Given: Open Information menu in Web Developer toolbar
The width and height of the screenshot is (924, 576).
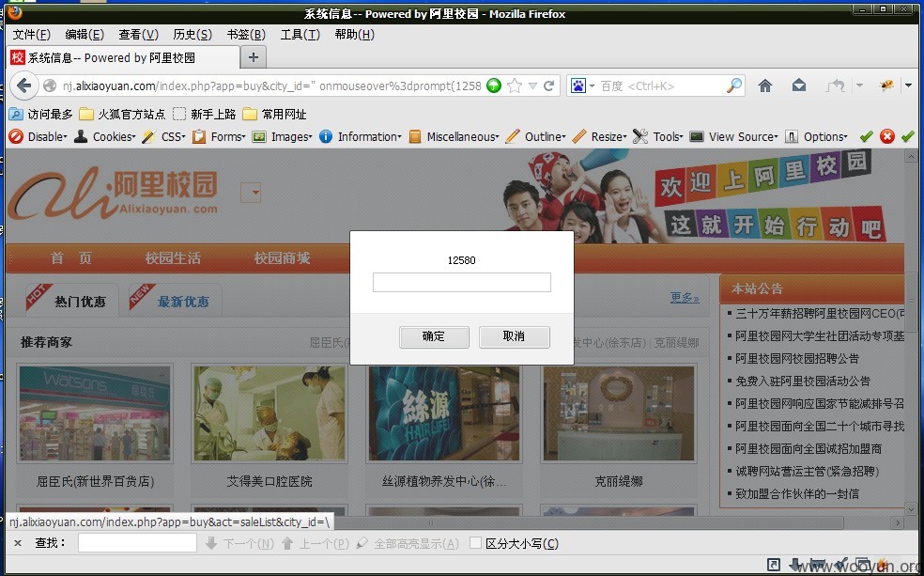Looking at the screenshot, I should tap(361, 137).
